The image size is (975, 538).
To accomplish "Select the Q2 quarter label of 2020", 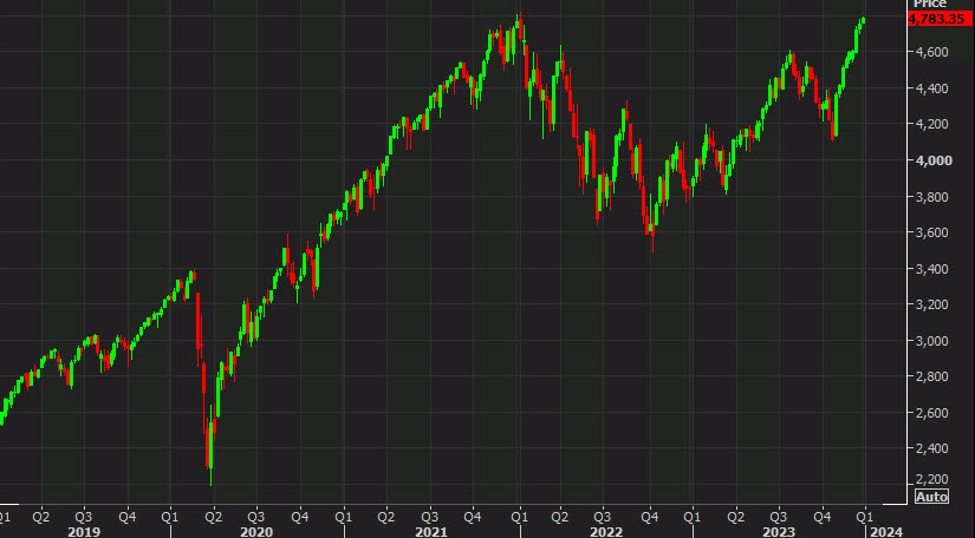I will [212, 517].
